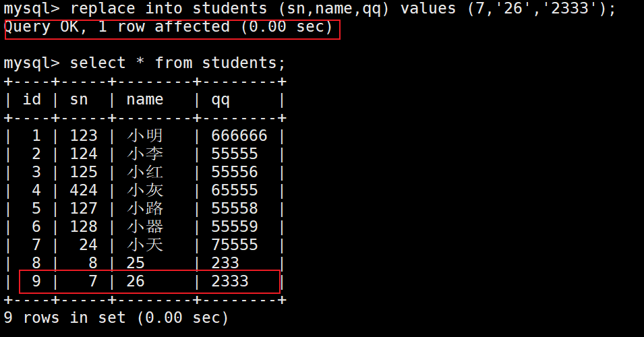This screenshot has height=337, width=644.
Task: Click the 'id' column header
Action: [32, 99]
